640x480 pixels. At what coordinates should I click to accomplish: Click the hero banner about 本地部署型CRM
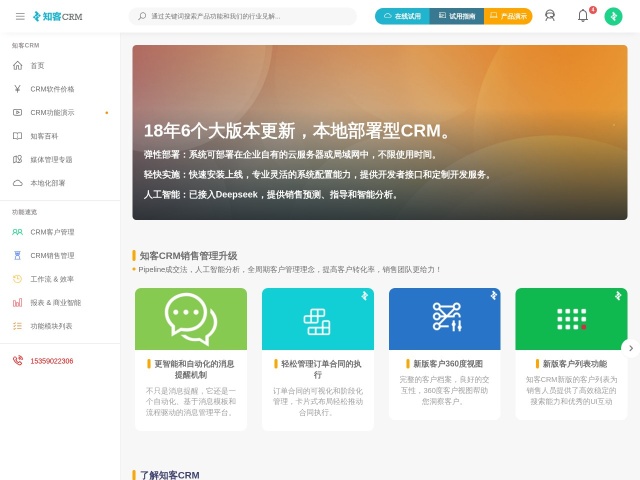pyautogui.click(x=380, y=132)
